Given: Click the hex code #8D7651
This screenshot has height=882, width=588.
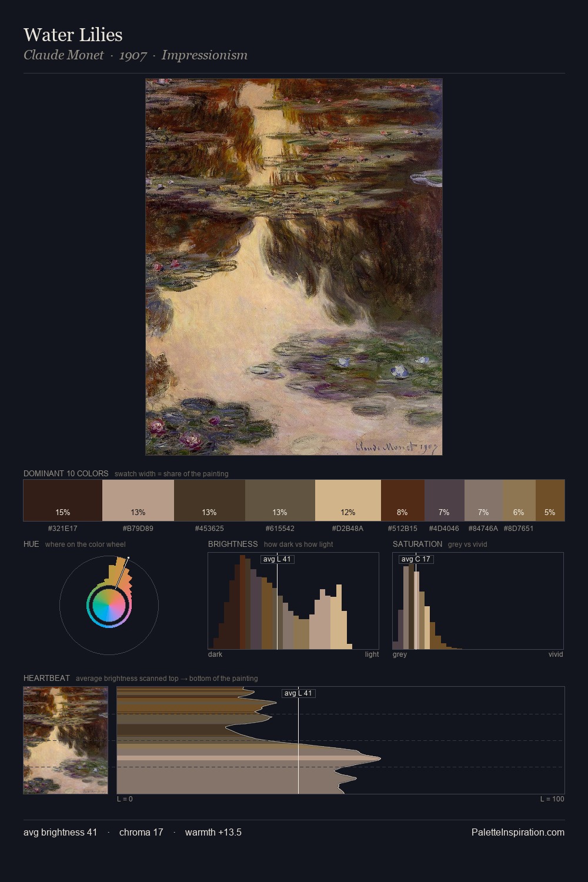Looking at the screenshot, I should pos(519,529).
